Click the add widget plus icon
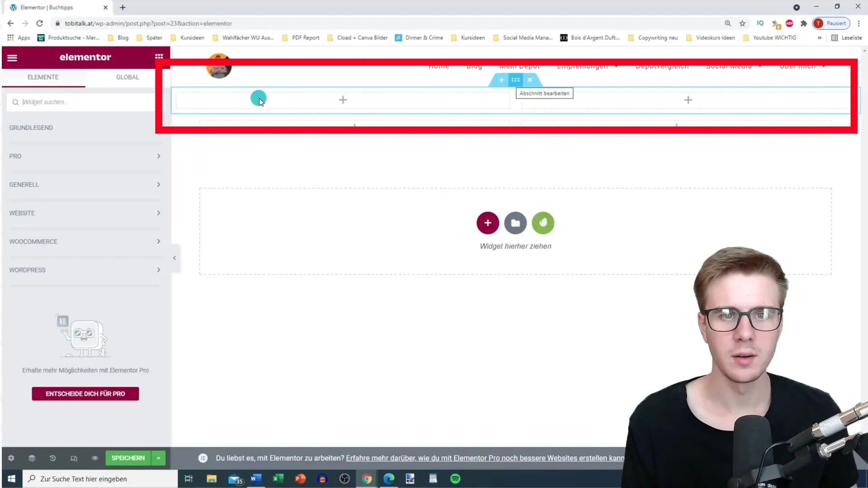 coord(489,223)
